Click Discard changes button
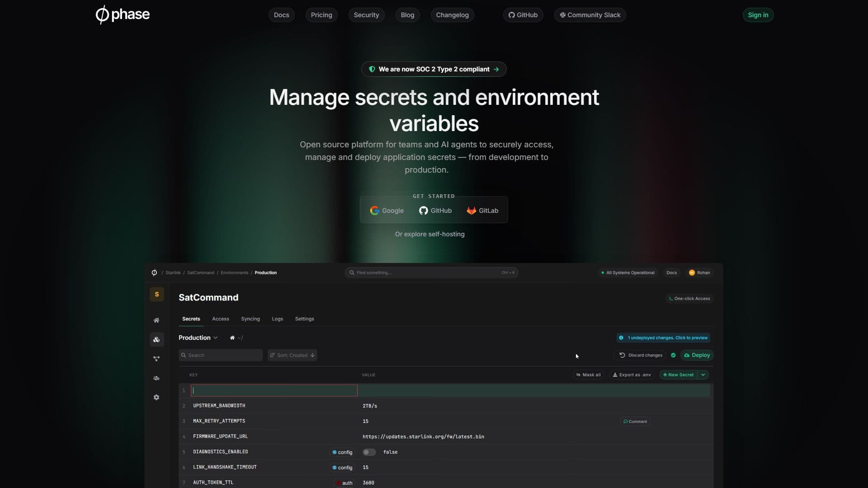Screen dimensions: 868x488 [641, 355]
